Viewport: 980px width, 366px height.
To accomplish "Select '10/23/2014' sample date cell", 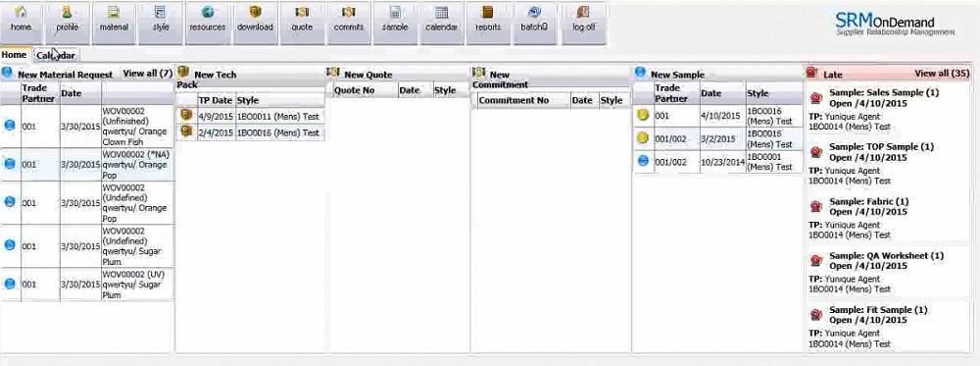I will (x=722, y=162).
